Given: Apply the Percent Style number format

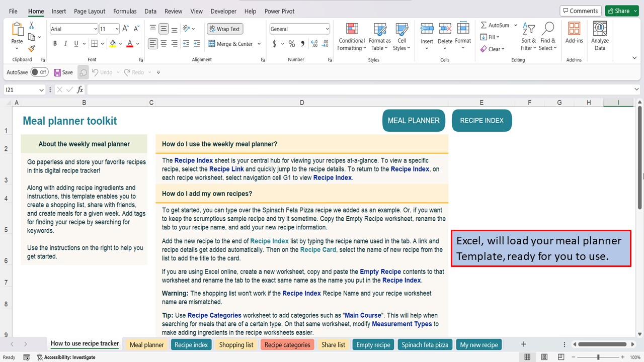Looking at the screenshot, I should tap(291, 44).
